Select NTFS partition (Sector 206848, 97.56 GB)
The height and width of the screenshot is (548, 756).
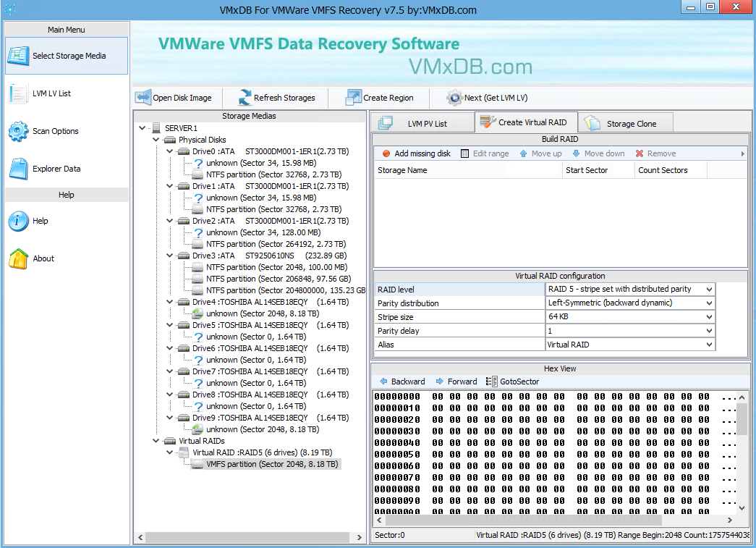coord(279,278)
